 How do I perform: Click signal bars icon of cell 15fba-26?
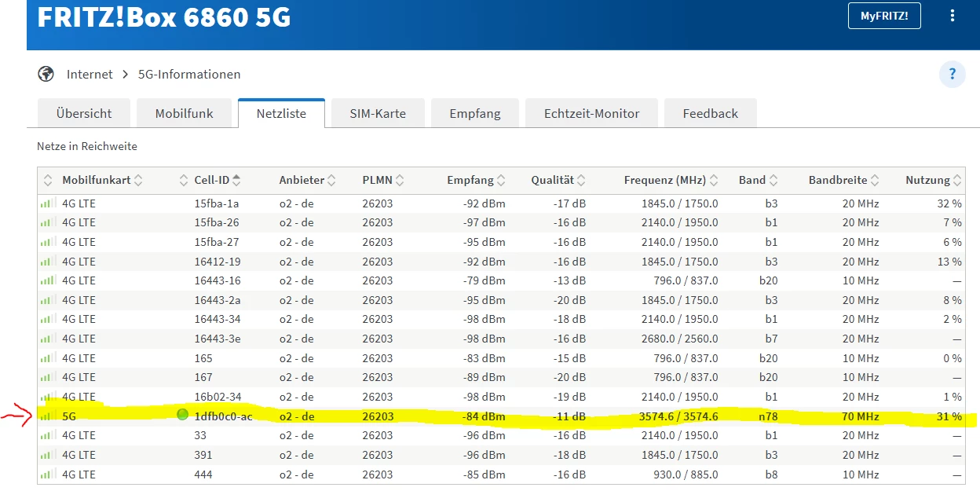pos(48,222)
